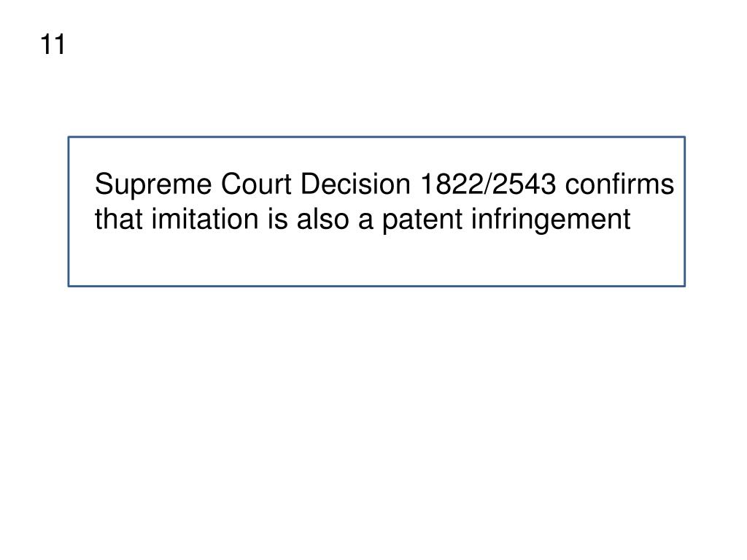Click the word "that" starting the second line

point(119,219)
